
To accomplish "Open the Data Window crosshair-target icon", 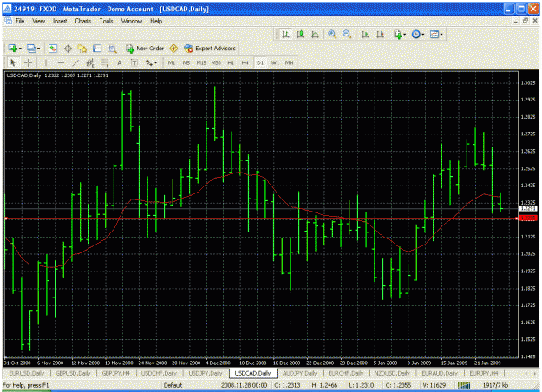I will pyautogui.click(x=68, y=49).
